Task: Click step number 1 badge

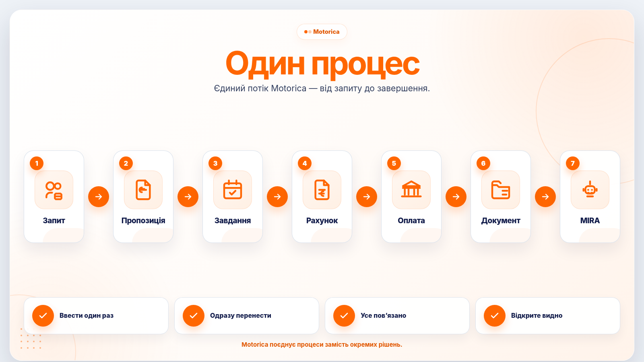Action: click(37, 163)
